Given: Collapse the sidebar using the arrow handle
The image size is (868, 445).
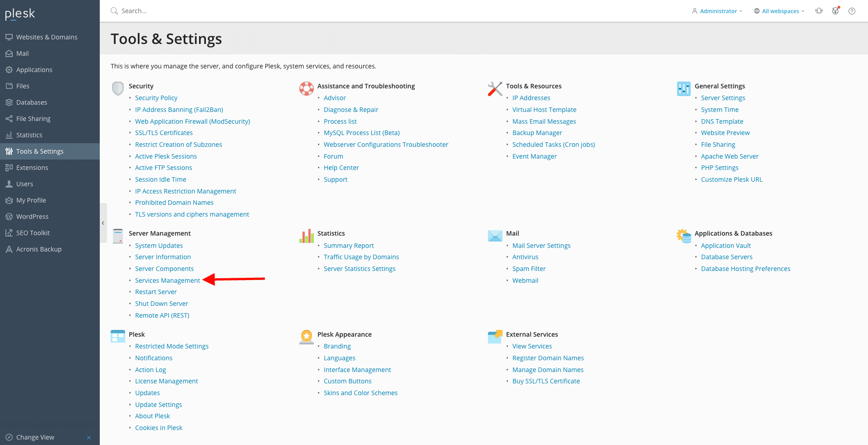Looking at the screenshot, I should [103, 223].
